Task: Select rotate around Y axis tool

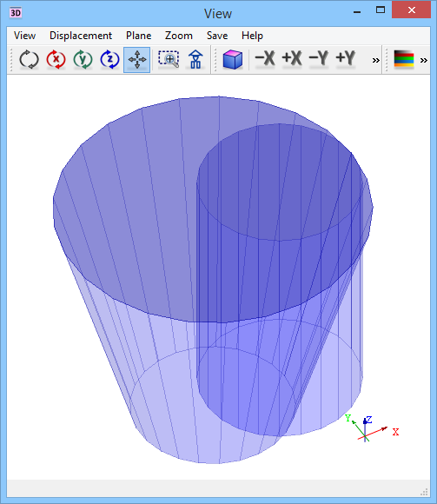Action: pos(83,59)
